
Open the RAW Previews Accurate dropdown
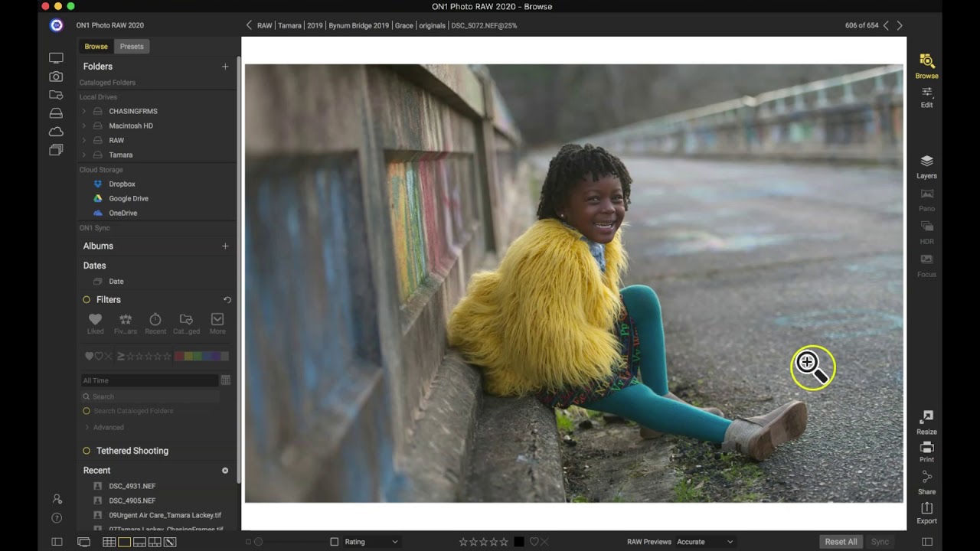704,542
